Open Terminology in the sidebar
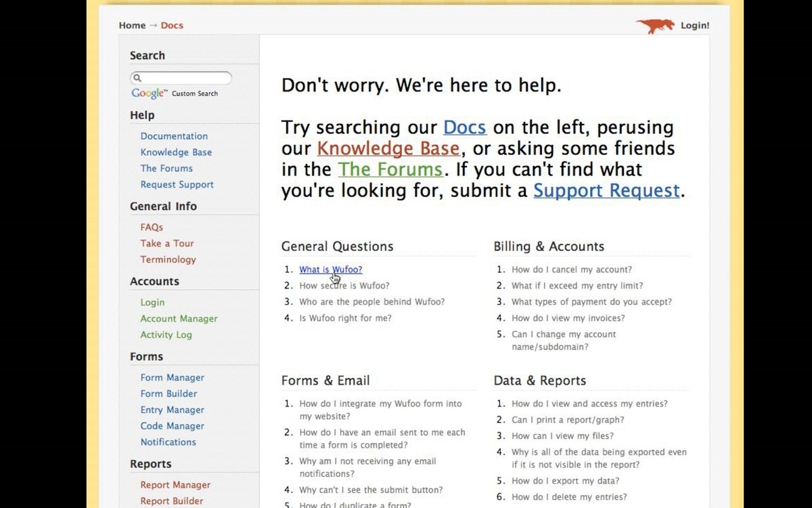Viewport: 812px width, 508px height. (x=168, y=260)
